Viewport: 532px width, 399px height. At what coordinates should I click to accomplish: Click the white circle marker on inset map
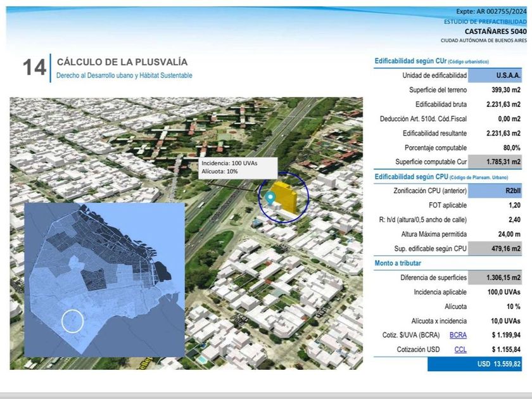(73, 321)
